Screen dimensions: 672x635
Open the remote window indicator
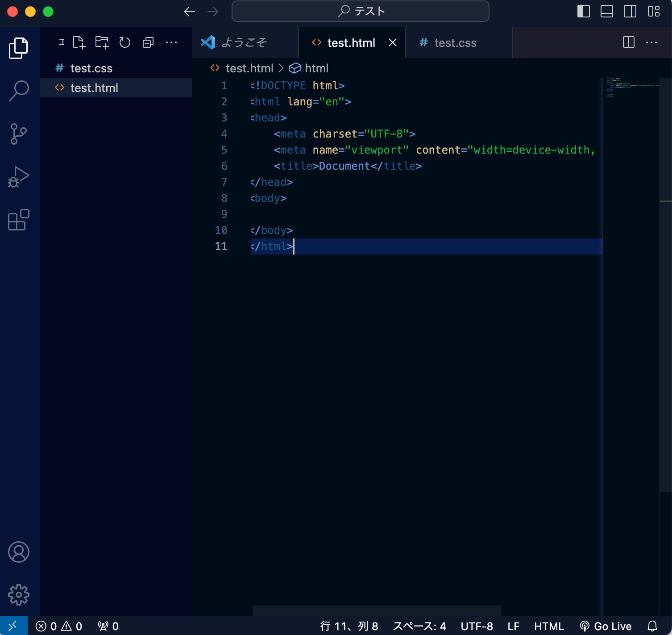[13, 626]
